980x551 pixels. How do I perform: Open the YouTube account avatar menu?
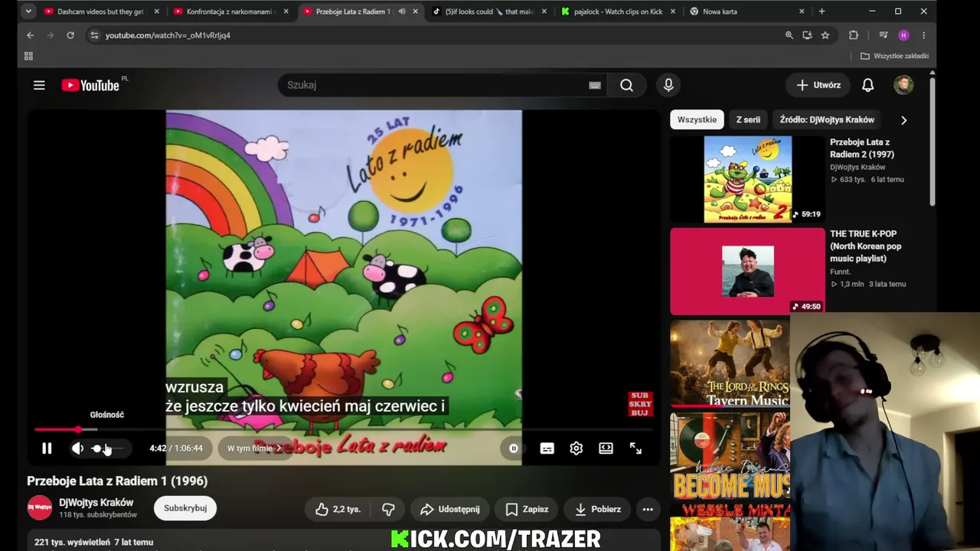point(903,85)
